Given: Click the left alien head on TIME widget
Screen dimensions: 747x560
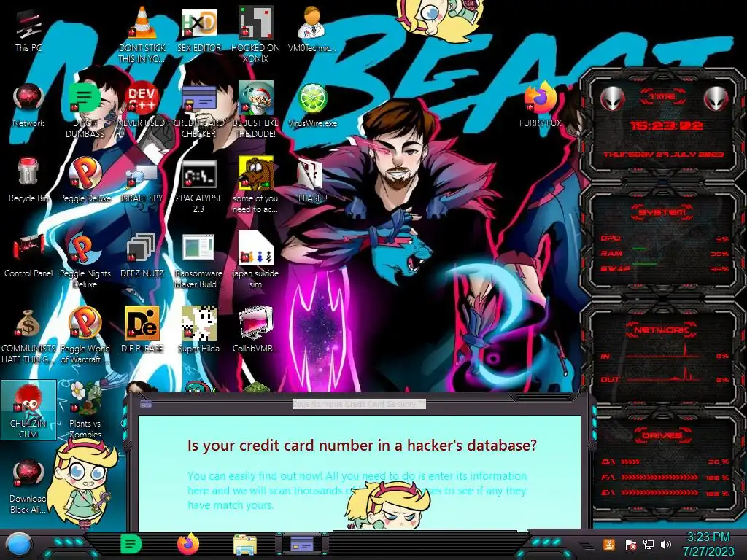Looking at the screenshot, I should (612, 98).
